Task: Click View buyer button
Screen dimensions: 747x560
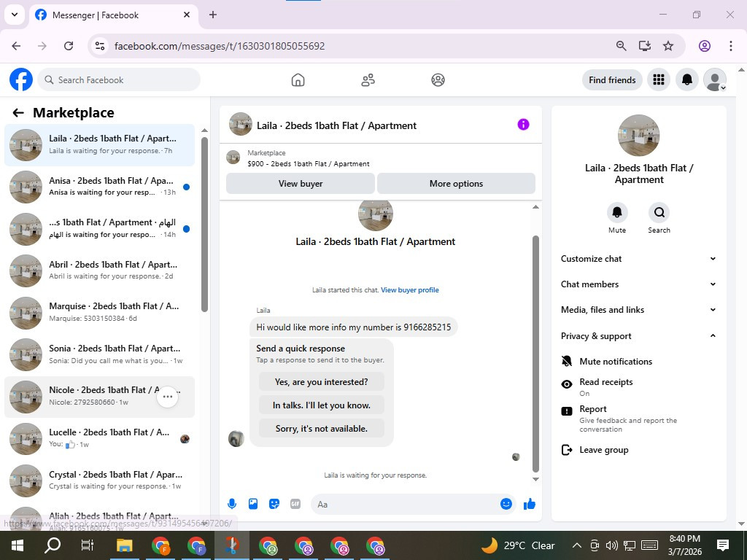Action: 301,183
